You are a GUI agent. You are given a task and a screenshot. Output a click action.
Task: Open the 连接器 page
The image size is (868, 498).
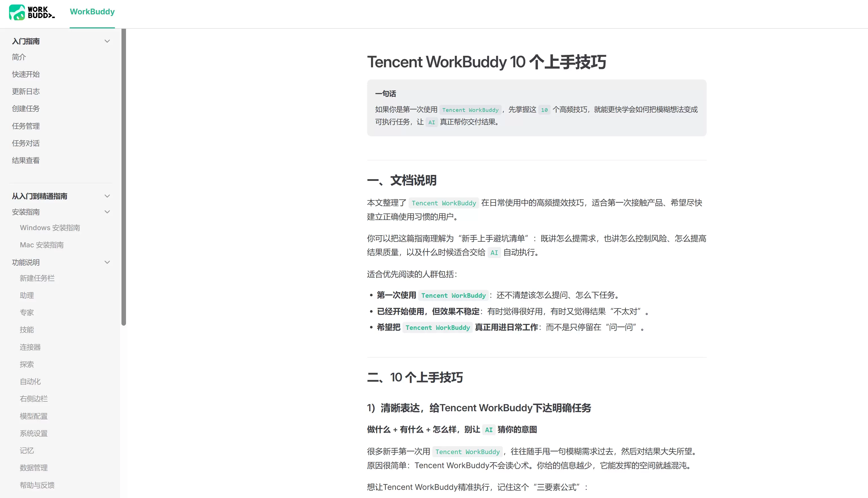coord(30,347)
